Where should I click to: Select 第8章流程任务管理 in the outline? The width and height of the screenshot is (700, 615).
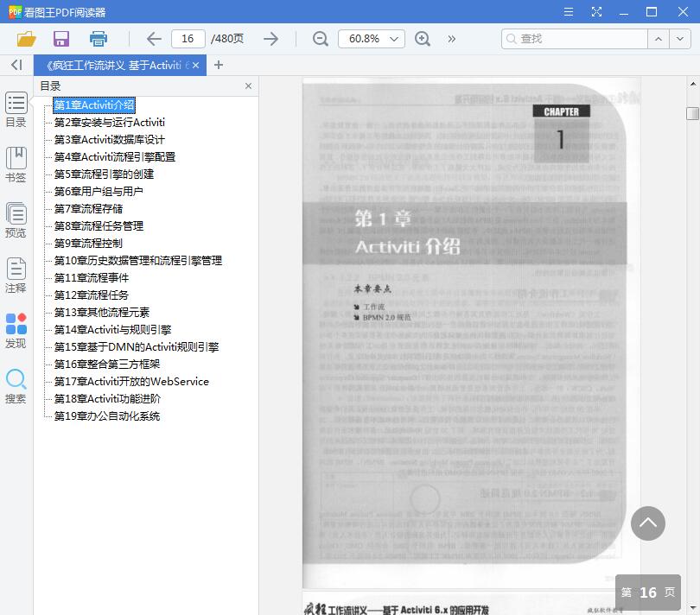point(99,226)
